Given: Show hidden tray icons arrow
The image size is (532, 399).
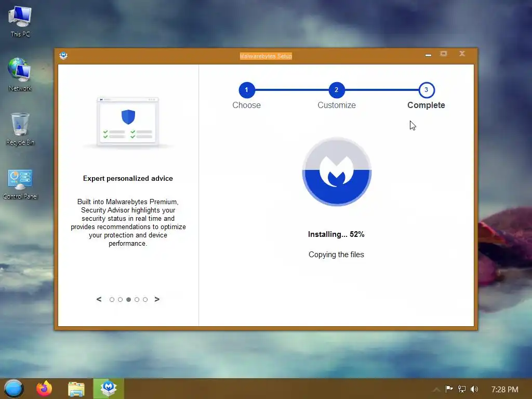Looking at the screenshot, I should (436, 389).
